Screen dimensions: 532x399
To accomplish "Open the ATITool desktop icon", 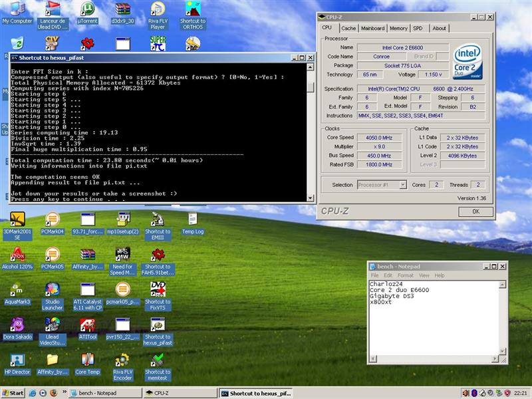I will coord(88,329).
